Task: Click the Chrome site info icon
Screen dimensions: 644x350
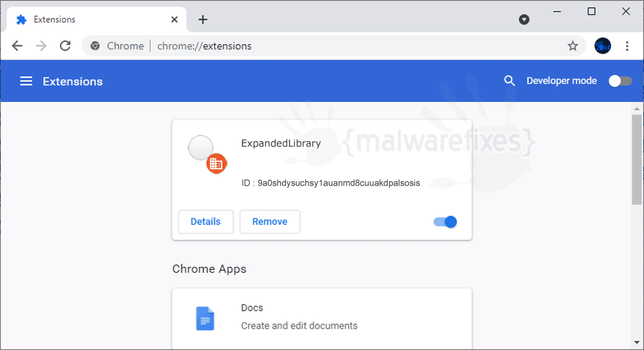Action: (95, 46)
